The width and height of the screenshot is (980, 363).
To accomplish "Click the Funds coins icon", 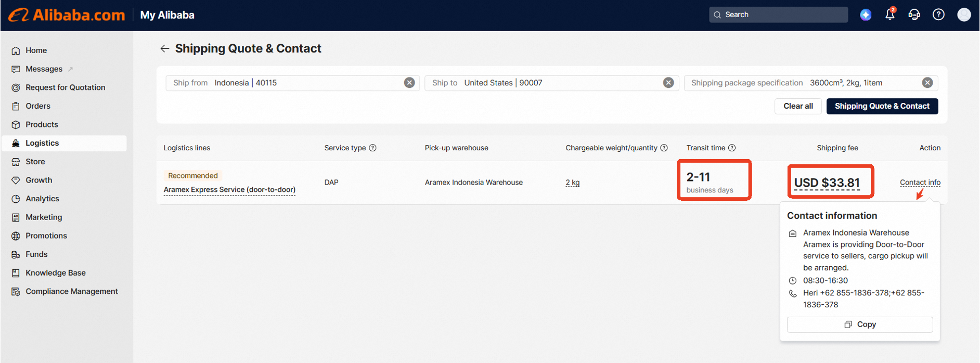I will 16,254.
